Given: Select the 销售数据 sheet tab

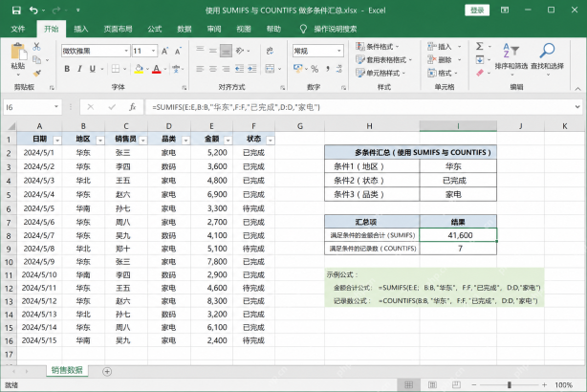Looking at the screenshot, I should 67,370.
